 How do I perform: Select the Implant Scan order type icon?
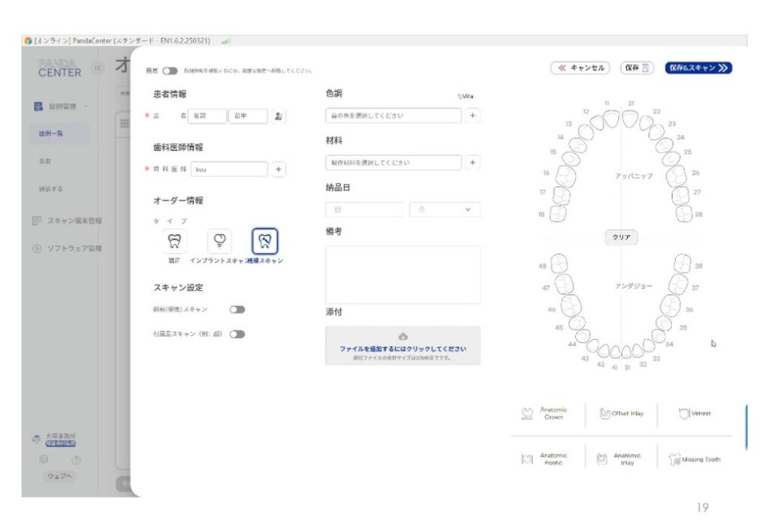pos(219,241)
